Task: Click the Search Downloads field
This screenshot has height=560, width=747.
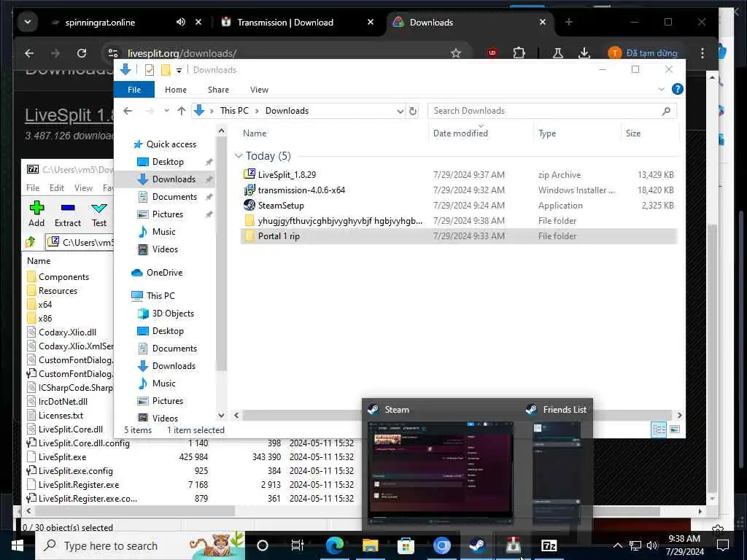Action: click(x=551, y=111)
